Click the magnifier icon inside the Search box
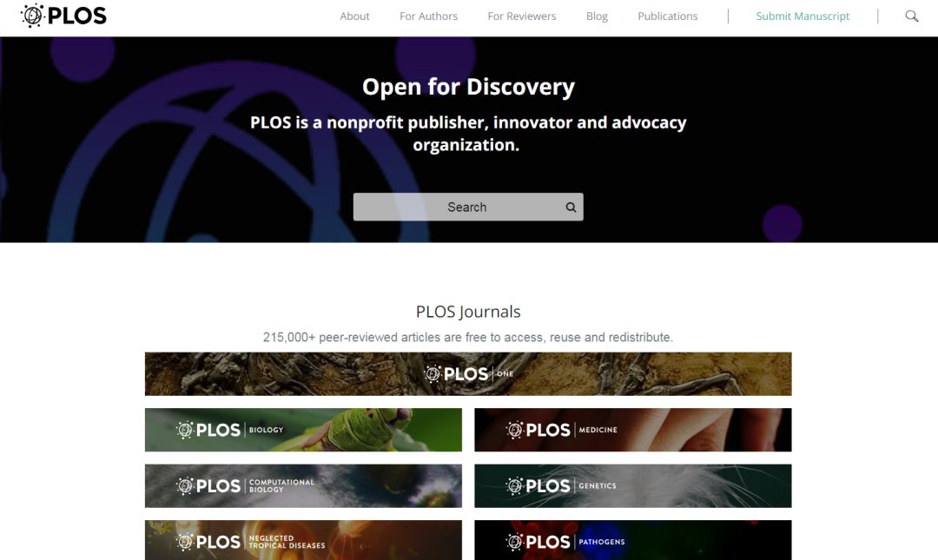Viewport: 938px width, 560px height. click(571, 207)
